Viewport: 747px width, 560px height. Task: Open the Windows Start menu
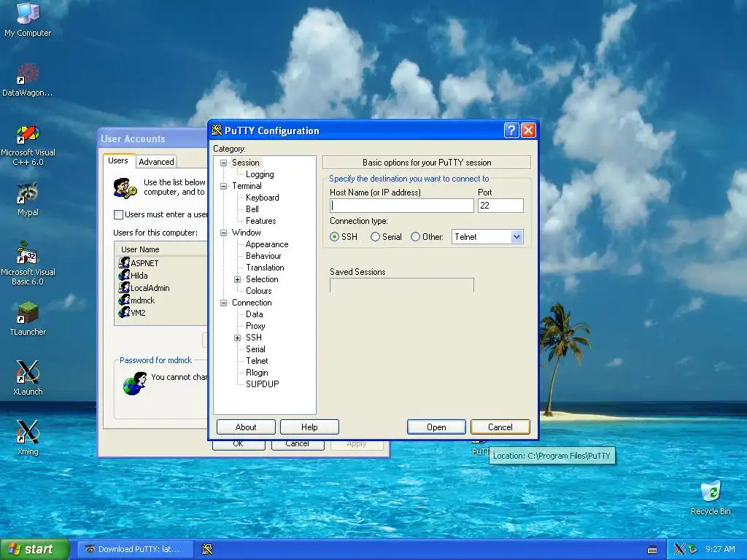click(34, 549)
